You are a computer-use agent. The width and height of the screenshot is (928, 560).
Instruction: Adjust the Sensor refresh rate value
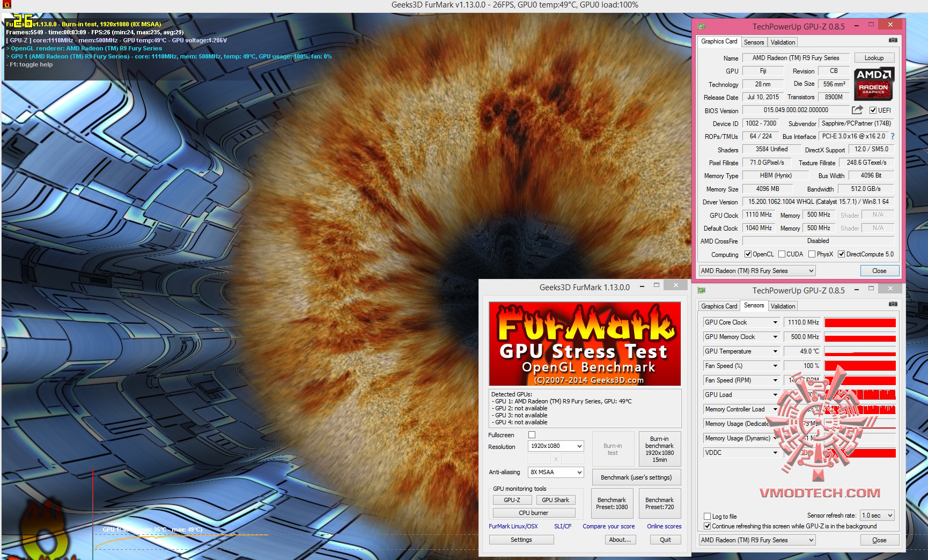point(877,515)
